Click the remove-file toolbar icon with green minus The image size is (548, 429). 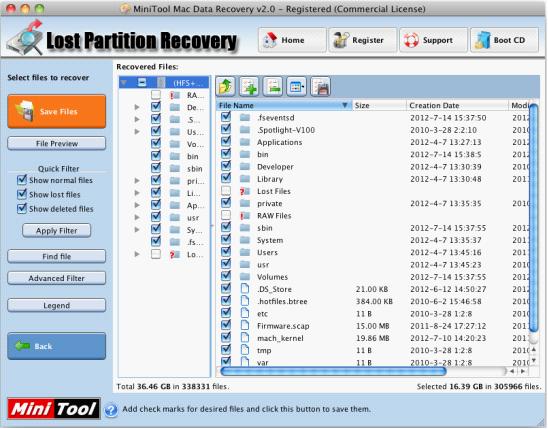click(273, 86)
